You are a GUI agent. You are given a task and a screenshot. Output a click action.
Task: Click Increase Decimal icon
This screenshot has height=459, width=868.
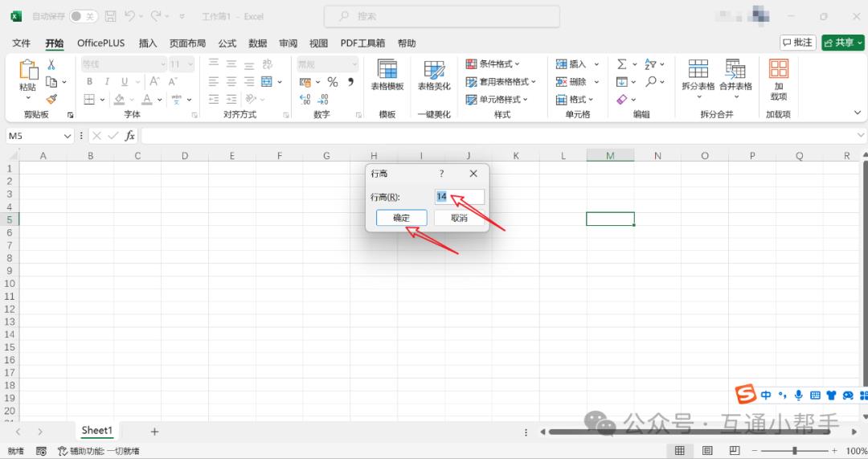pyautogui.click(x=305, y=99)
